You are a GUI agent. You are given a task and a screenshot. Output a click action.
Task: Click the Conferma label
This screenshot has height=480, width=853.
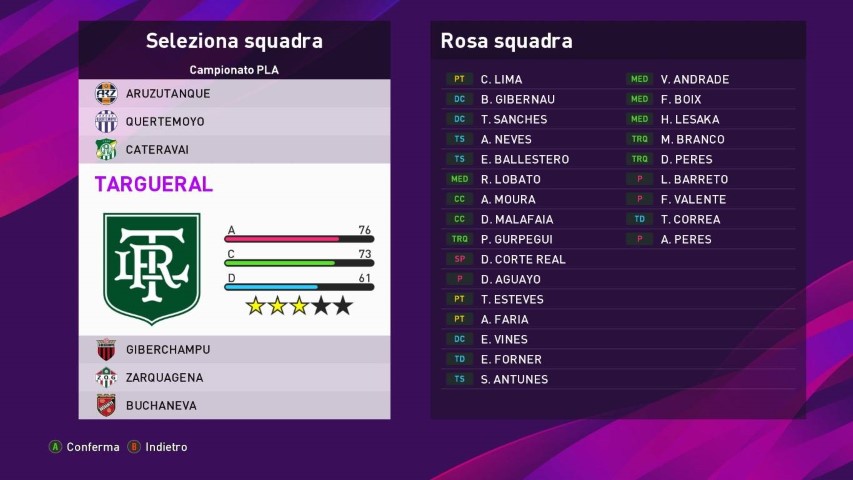tap(93, 447)
